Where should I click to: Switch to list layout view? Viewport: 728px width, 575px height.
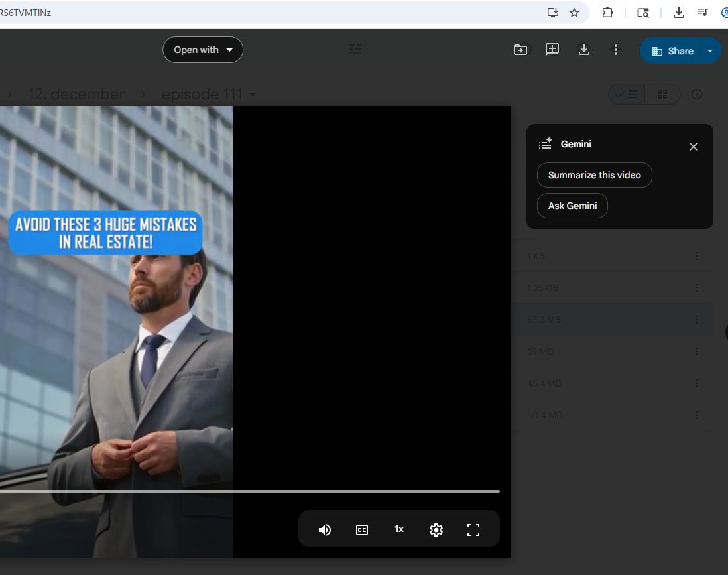627,94
